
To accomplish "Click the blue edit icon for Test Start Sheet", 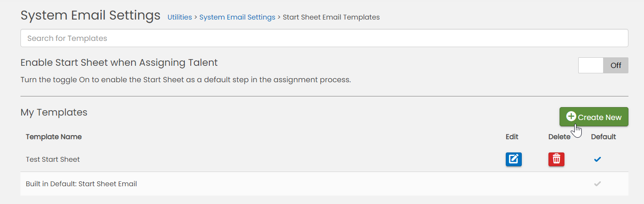I will pyautogui.click(x=513, y=159).
